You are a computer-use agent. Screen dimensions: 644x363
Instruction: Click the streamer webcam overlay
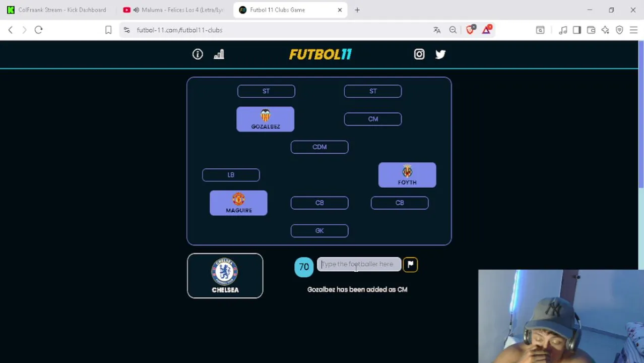coord(561,316)
